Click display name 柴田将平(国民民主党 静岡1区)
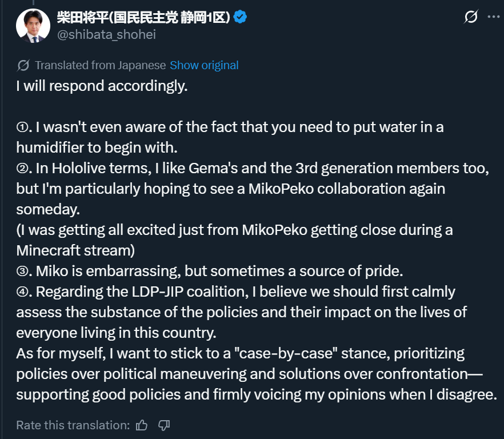 (x=143, y=17)
